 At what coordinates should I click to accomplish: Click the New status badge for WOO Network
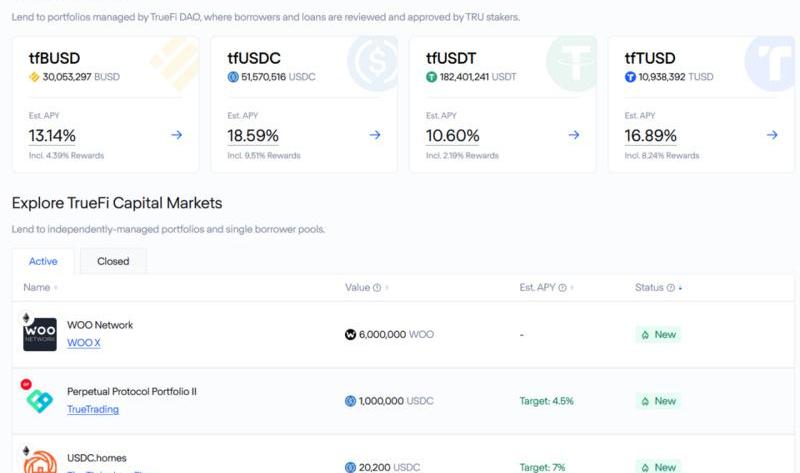pyautogui.click(x=658, y=335)
